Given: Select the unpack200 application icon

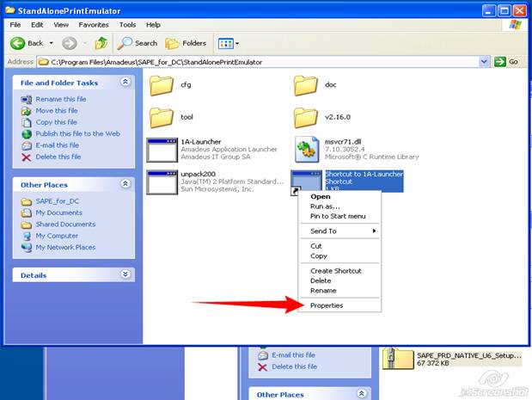Looking at the screenshot, I should [162, 182].
